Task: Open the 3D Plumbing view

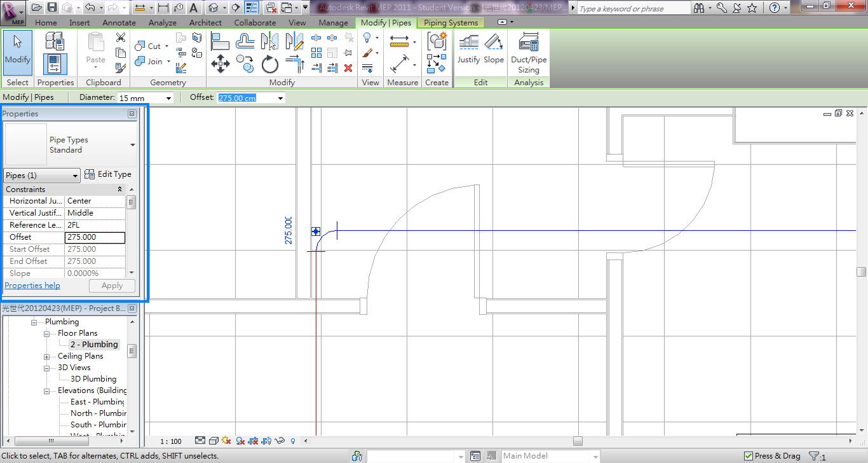Action: (x=93, y=379)
